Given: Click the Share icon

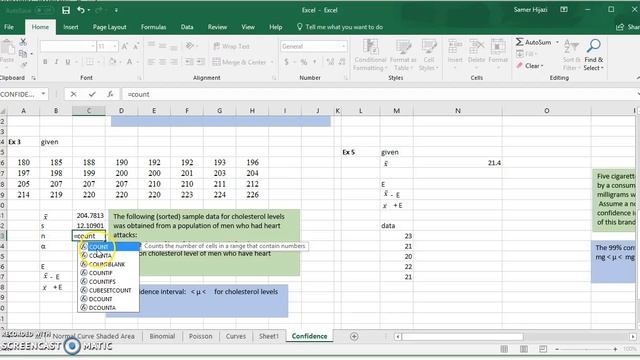Looking at the screenshot, I should [620, 27].
